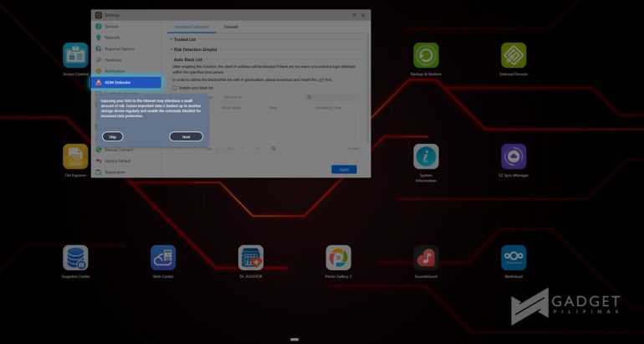Viewport: 644px width, 344px height.
Task: Enable auto black list checkbox
Action: tap(175, 88)
